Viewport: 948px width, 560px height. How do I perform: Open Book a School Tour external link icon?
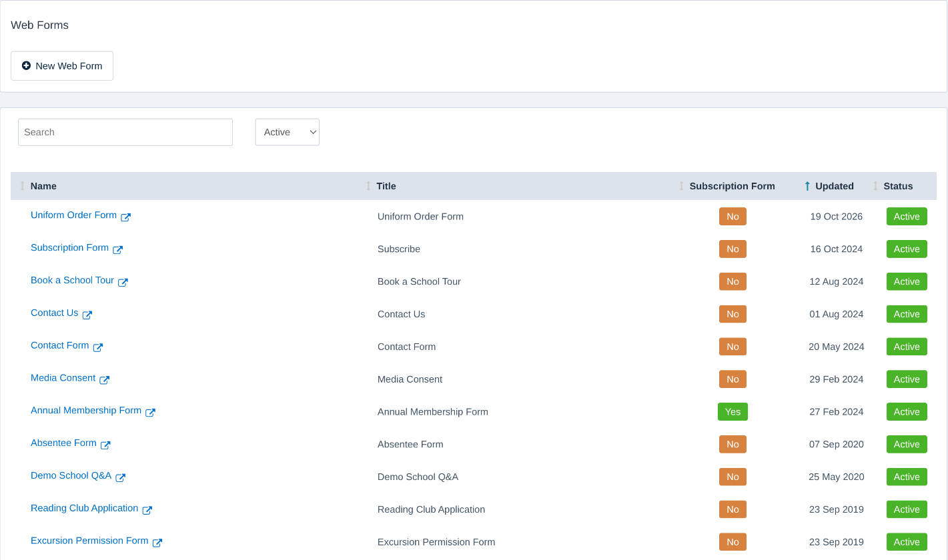pyautogui.click(x=123, y=283)
